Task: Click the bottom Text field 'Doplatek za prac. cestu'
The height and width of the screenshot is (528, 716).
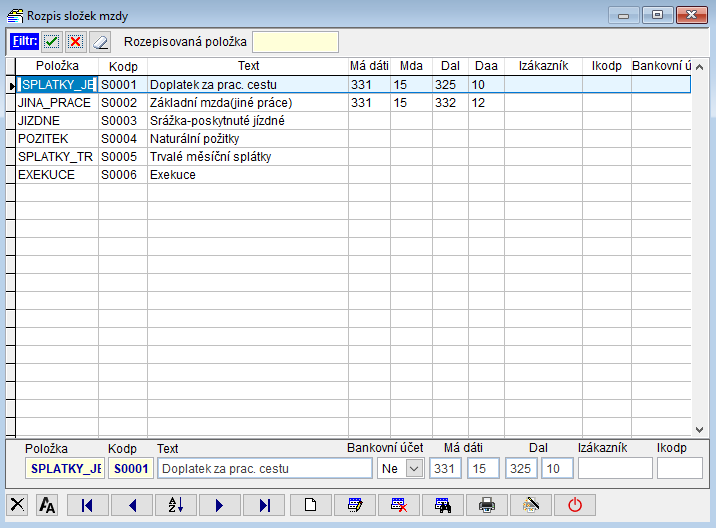Action: click(265, 469)
